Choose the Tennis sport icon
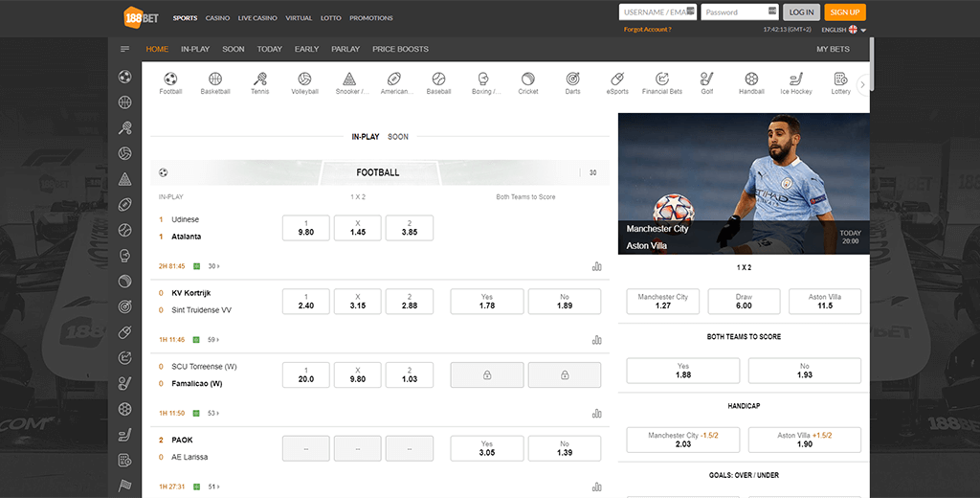This screenshot has width=980, height=498. click(260, 83)
